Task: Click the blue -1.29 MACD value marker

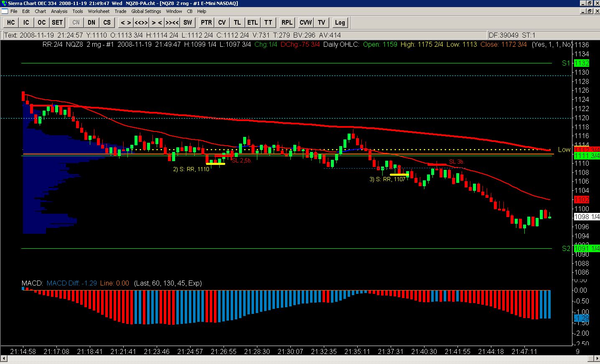Action: [582, 318]
